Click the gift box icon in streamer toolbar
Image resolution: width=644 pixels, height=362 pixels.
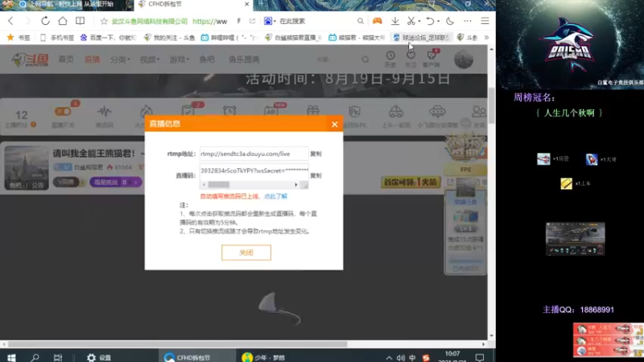313,111
